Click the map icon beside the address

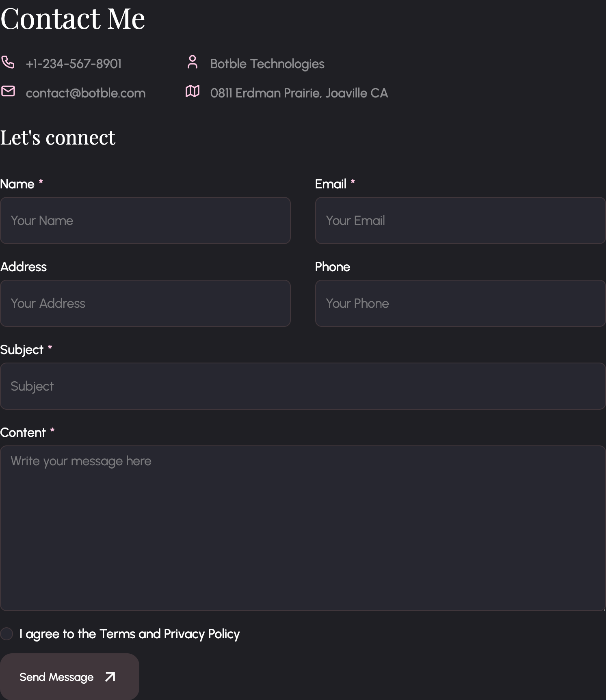click(193, 91)
